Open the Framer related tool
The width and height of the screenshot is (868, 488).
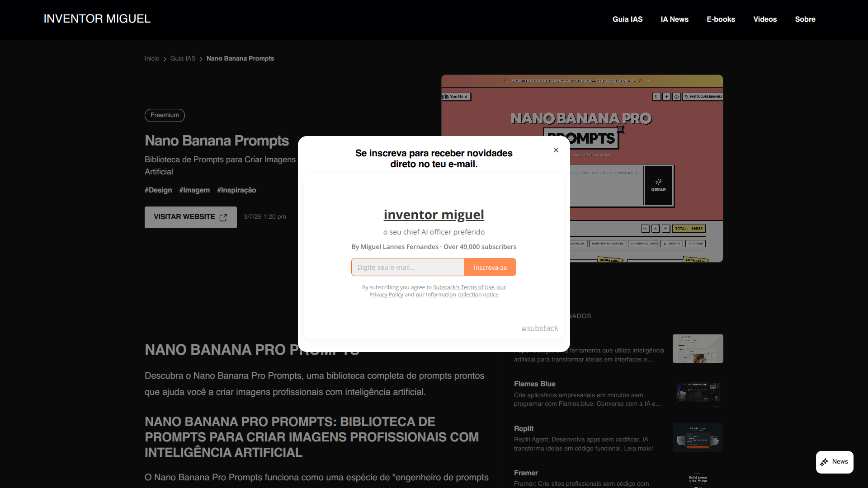pos(526,473)
